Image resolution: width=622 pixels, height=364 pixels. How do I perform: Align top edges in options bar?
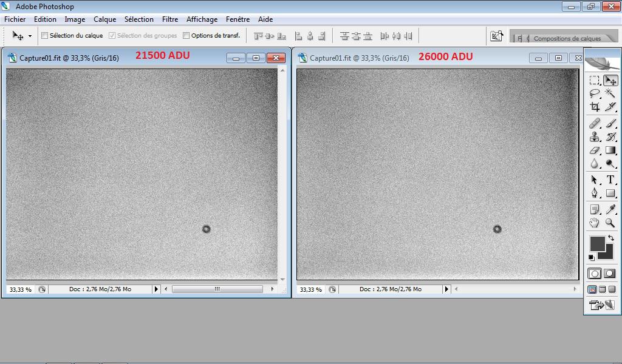point(258,36)
